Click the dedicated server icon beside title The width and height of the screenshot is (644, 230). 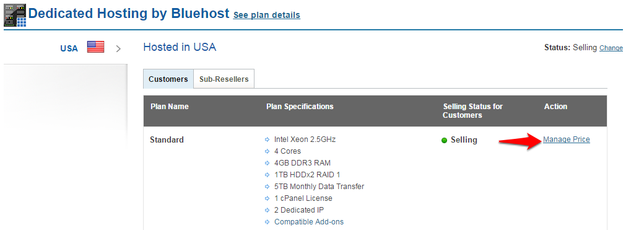coord(15,15)
